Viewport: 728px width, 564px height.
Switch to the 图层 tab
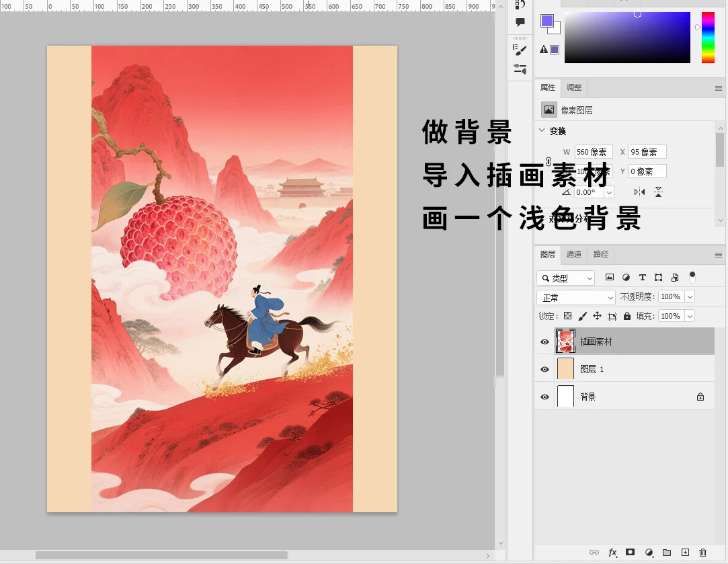point(548,254)
